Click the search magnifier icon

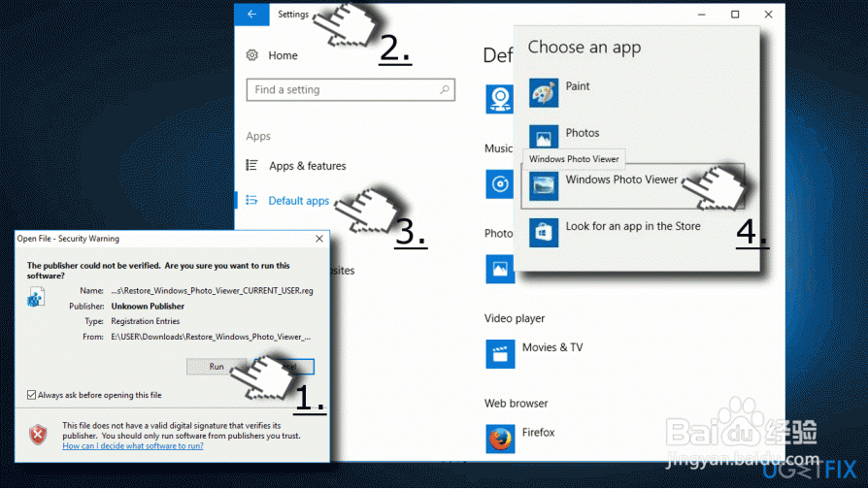[444, 89]
